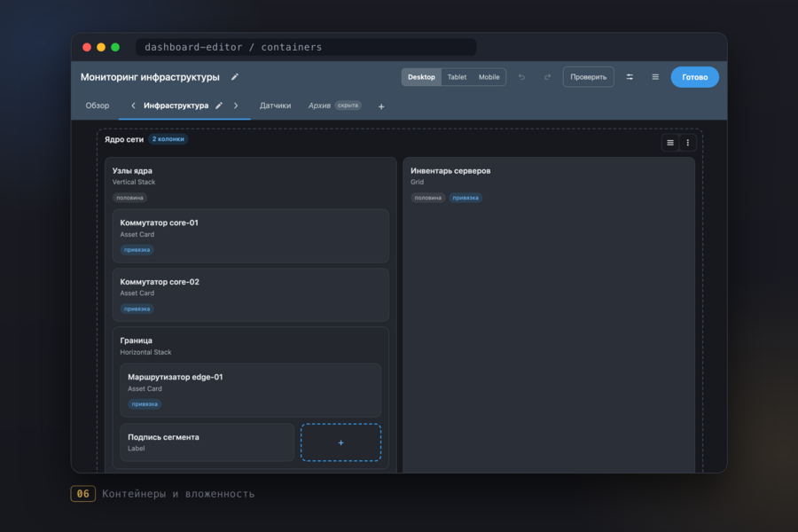Viewport: 798px width, 532px height.
Task: Select the Граница container heading
Action: coord(136,340)
